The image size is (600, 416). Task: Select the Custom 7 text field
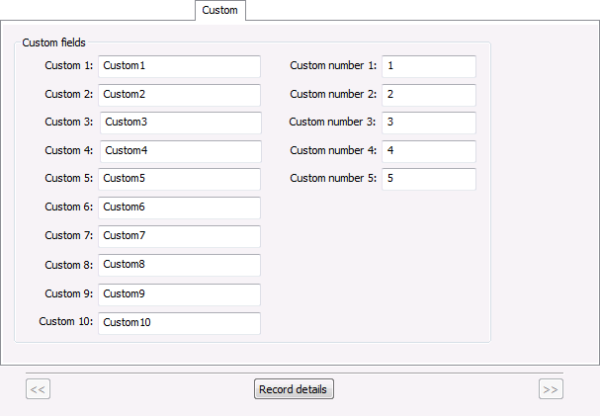coord(179,236)
